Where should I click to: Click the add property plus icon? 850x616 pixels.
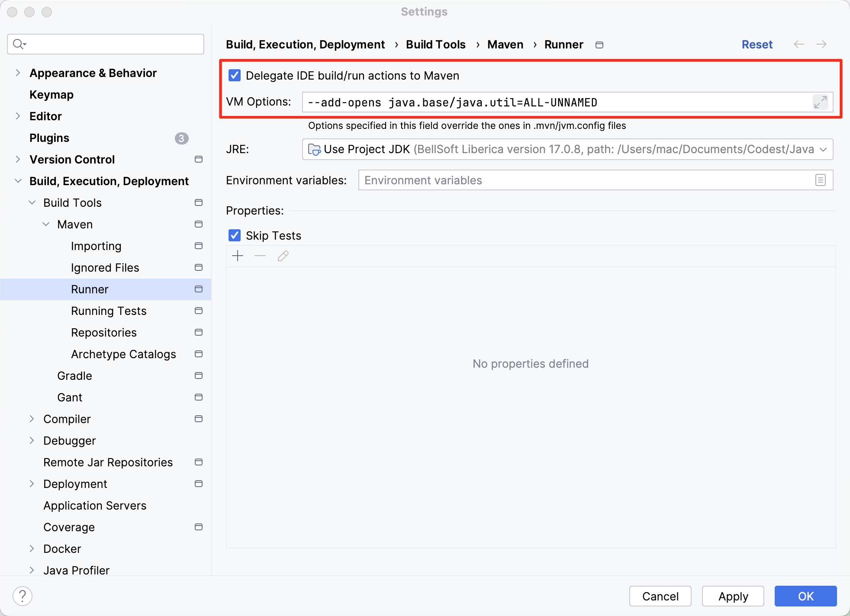click(x=238, y=256)
